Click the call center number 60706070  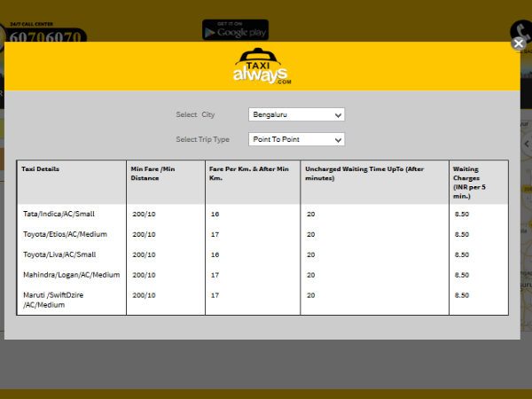(45, 36)
